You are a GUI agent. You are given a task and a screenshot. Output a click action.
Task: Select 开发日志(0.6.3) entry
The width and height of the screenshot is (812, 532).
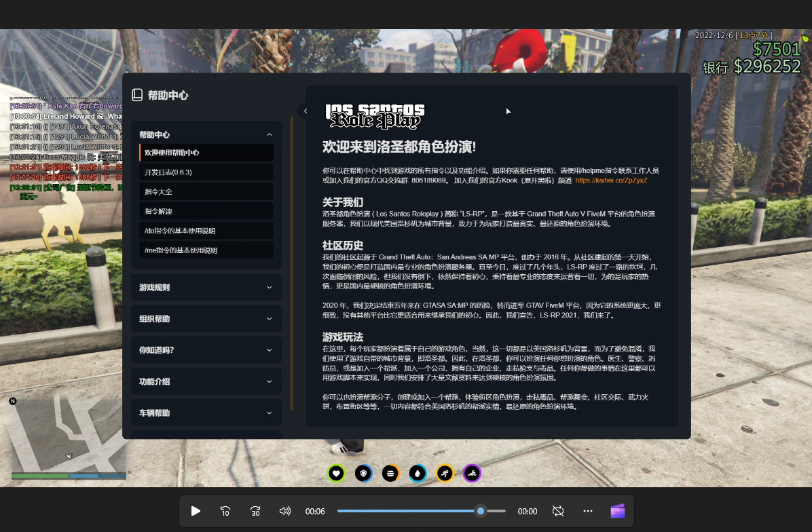(x=206, y=172)
